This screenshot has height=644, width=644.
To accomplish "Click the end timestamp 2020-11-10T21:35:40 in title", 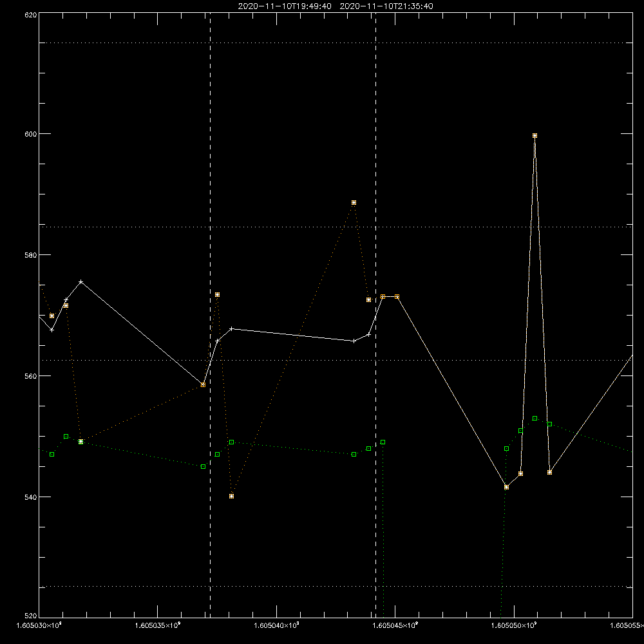I will point(386,6).
